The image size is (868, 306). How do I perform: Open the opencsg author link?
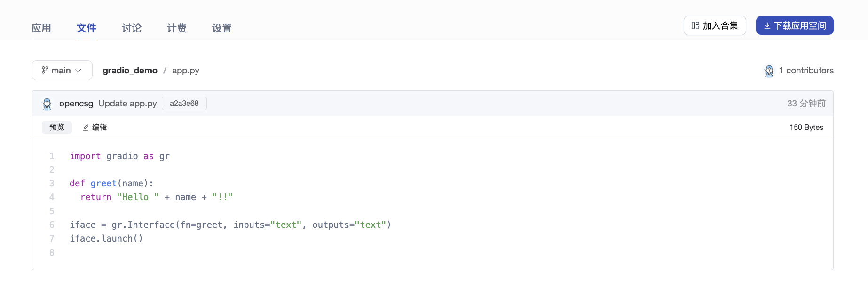[x=76, y=104]
